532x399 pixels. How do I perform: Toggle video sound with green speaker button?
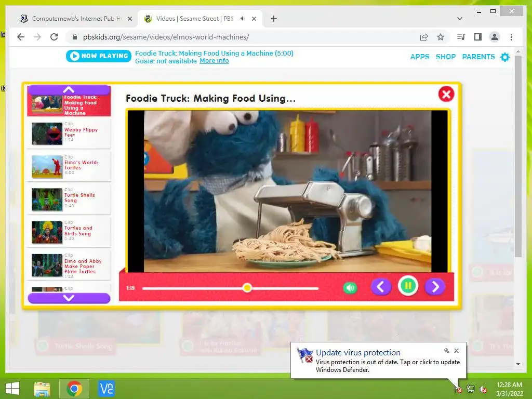pos(350,288)
